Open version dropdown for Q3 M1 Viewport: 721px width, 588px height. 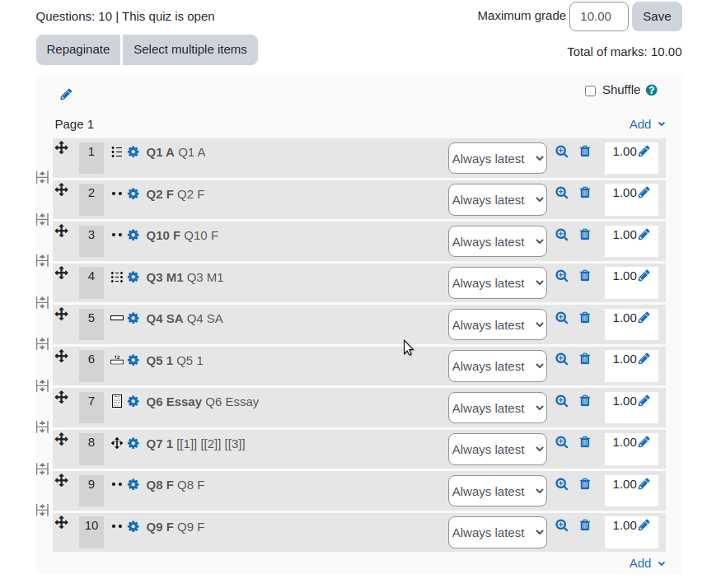(498, 283)
